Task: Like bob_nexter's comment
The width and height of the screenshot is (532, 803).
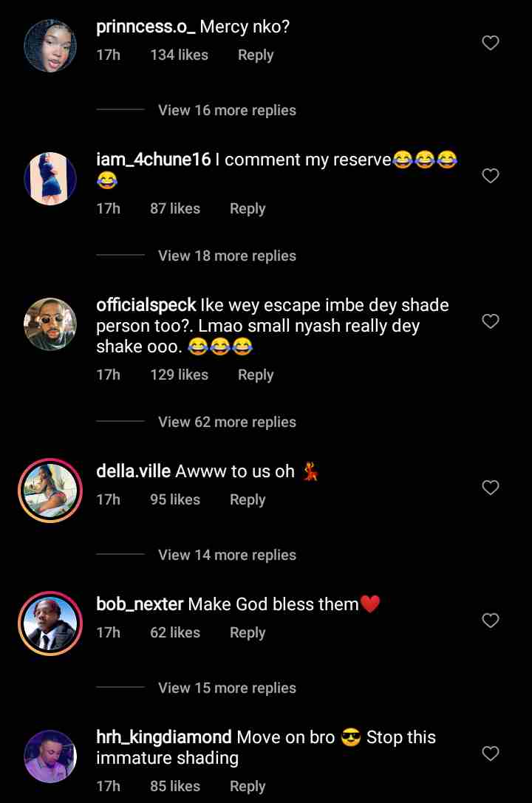Action: tap(491, 621)
